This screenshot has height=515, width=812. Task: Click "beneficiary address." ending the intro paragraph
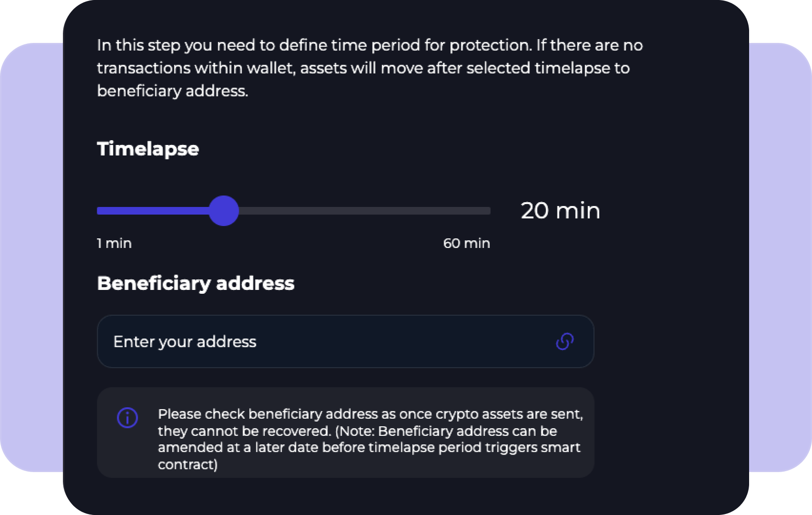coord(173,91)
